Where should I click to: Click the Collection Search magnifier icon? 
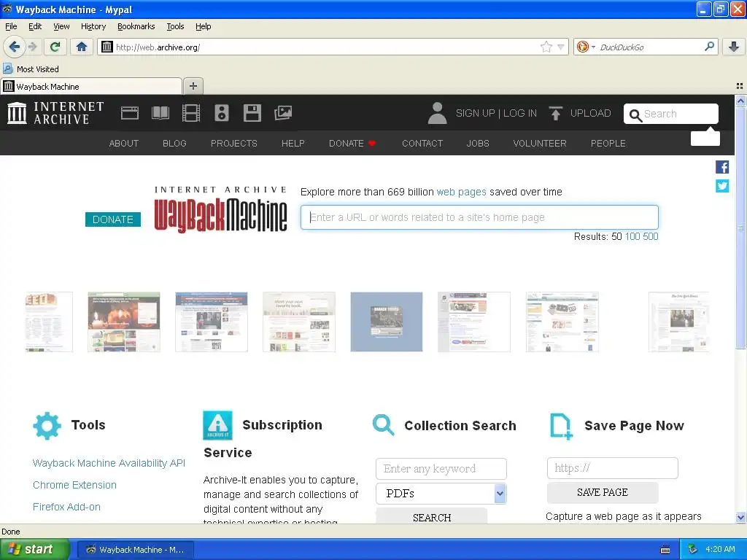[384, 425]
